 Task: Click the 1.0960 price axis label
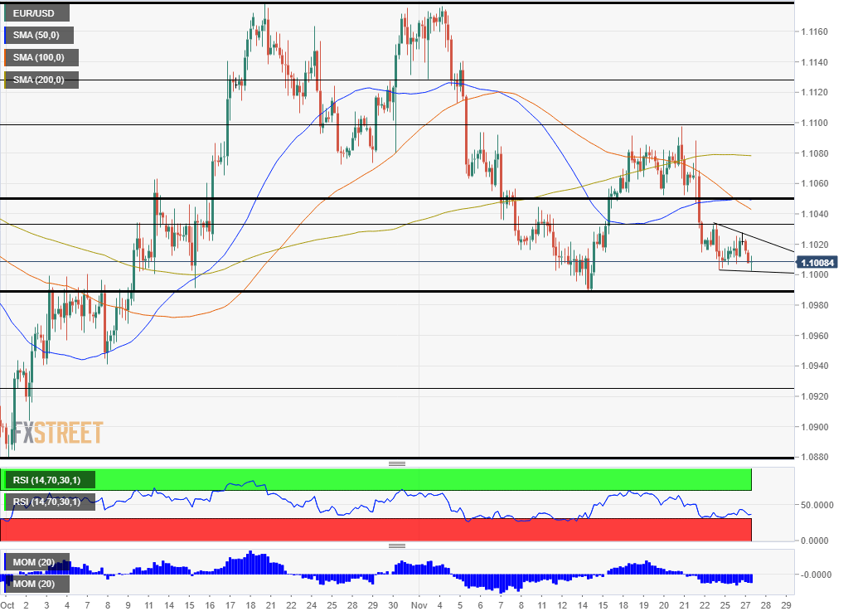pos(814,336)
